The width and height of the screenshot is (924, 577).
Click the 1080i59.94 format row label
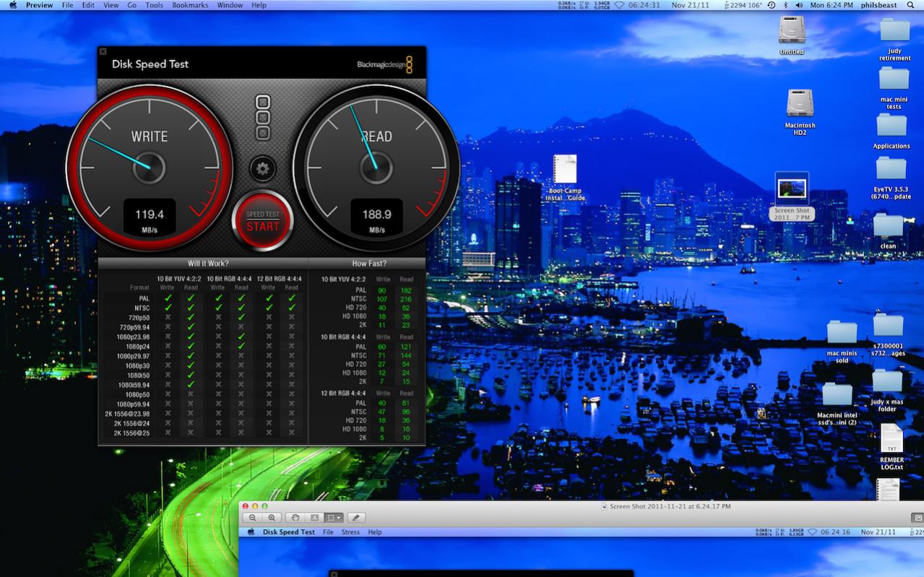(135, 385)
